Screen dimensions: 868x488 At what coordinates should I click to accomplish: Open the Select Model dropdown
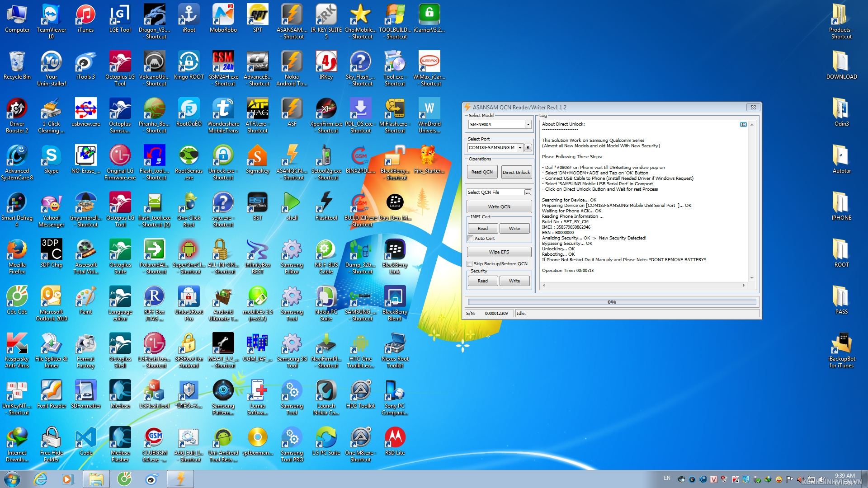click(x=528, y=124)
